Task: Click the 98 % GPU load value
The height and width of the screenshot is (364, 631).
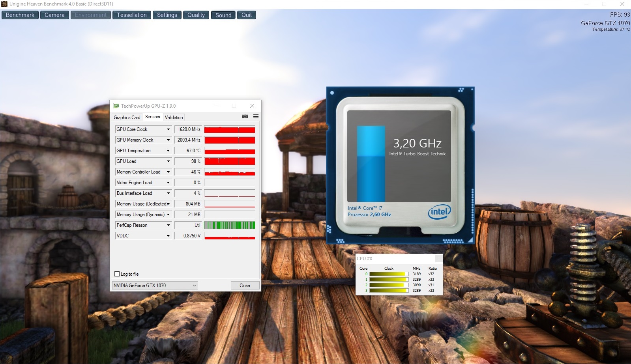Action: [x=188, y=161]
